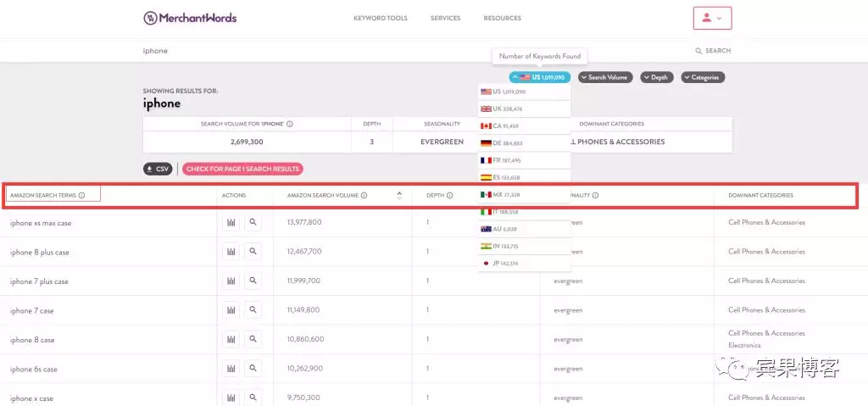Open chart icon for iphone 8 plus case
Screen dimensions: 868x406
[x=231, y=252]
